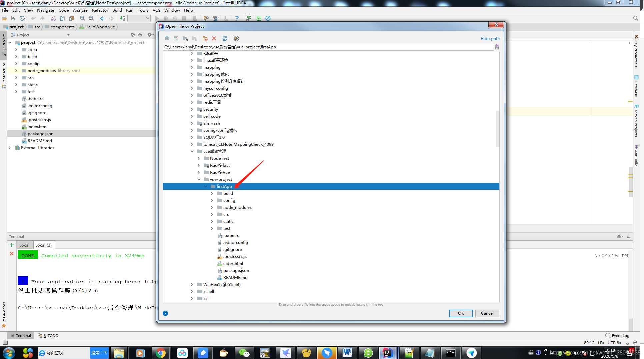Expand the src folder in Project panel

pos(16,78)
